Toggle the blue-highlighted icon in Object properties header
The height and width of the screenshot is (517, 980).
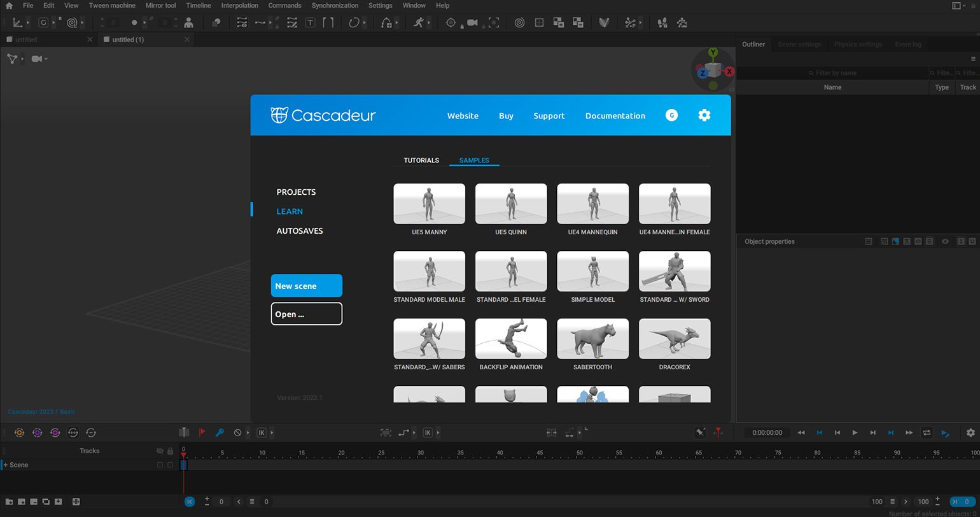coord(895,241)
